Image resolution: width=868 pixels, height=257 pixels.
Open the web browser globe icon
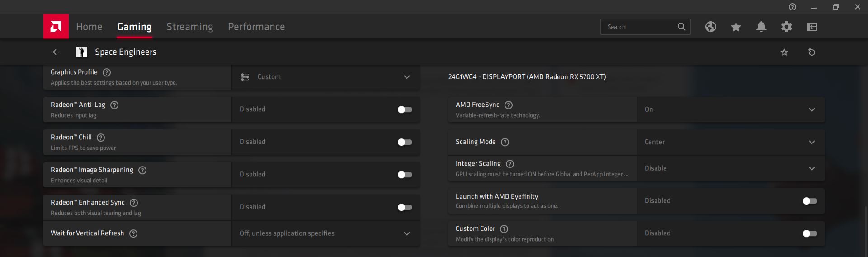711,27
